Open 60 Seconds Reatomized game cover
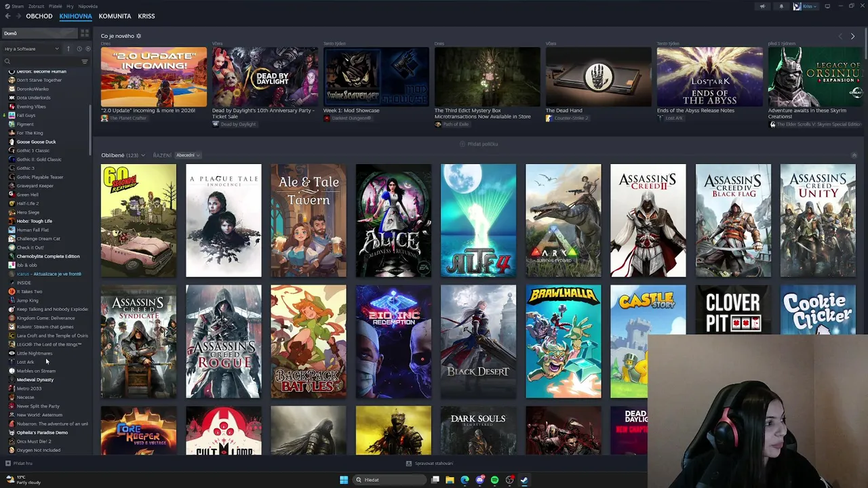Screen dimensions: 868x488 click(x=138, y=220)
